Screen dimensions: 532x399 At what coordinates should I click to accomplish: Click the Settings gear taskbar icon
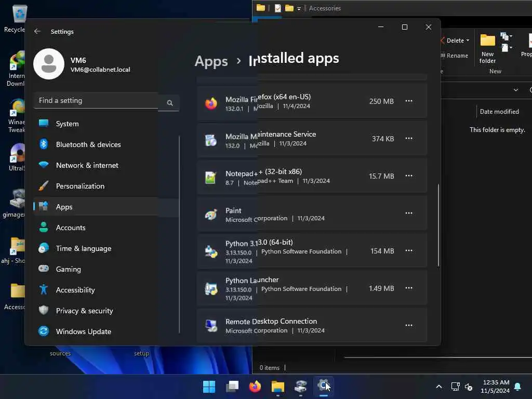324,387
